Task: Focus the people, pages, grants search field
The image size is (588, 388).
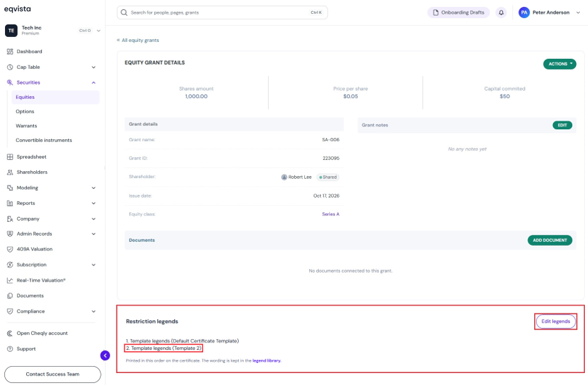Action: tap(222, 13)
